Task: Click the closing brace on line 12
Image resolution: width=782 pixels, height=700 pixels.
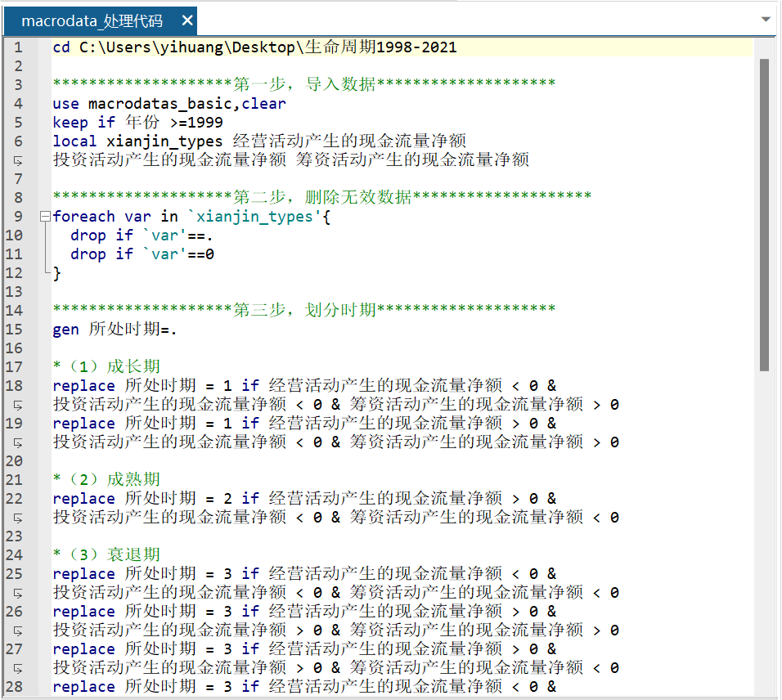Action: click(x=57, y=273)
